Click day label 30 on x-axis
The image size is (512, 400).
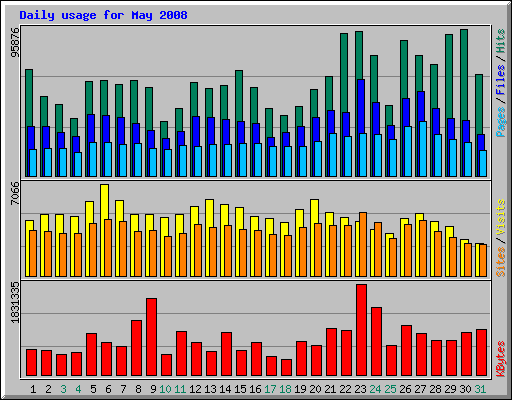click(465, 389)
